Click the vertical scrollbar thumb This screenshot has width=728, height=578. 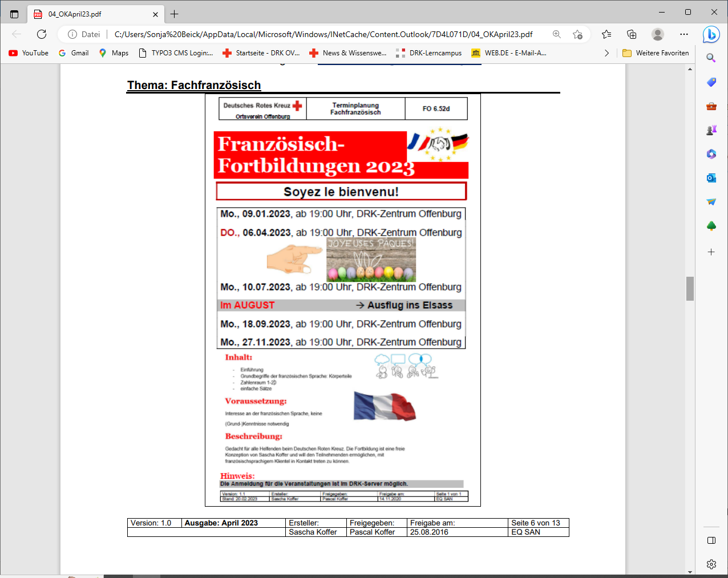click(x=690, y=289)
